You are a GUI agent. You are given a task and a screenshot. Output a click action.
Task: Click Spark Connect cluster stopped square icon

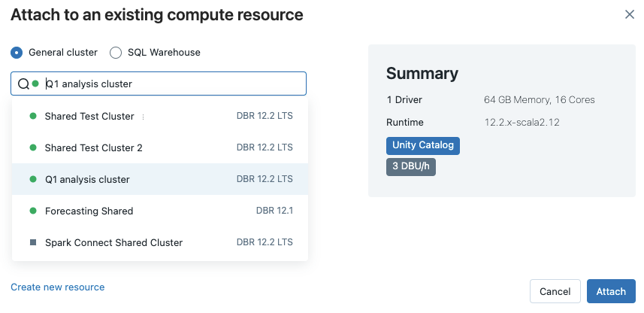[33, 243]
